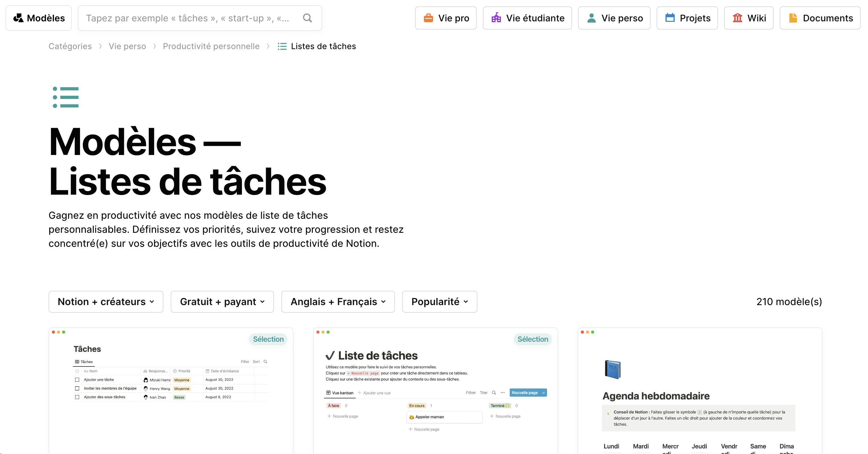Open the Vie perso nav category

[x=614, y=18]
